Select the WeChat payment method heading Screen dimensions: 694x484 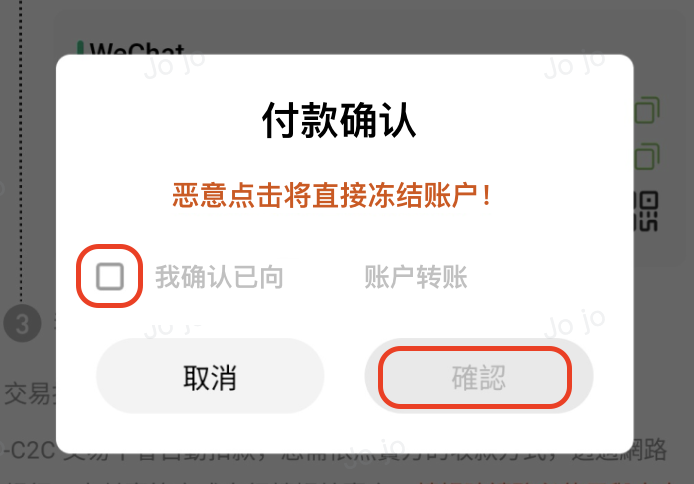[137, 49]
